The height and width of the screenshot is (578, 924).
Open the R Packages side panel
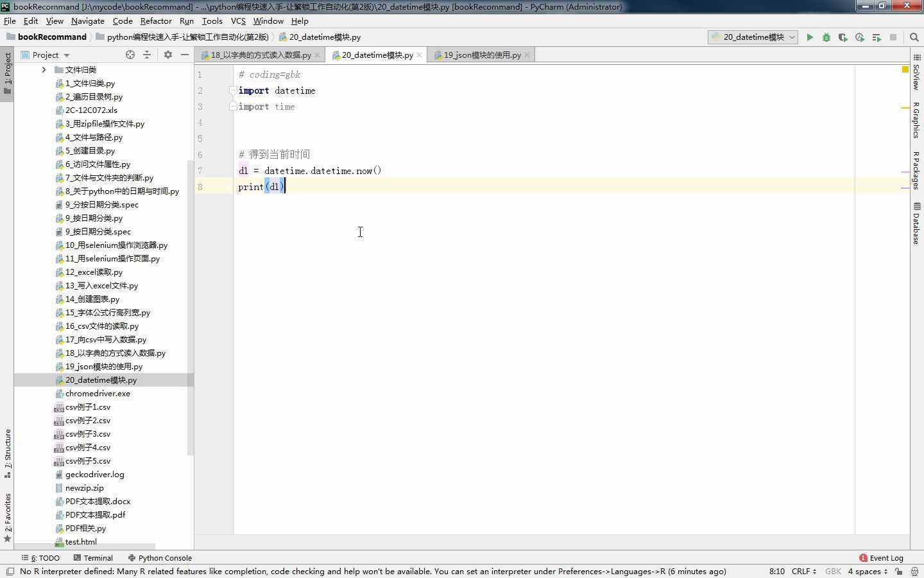pos(916,170)
